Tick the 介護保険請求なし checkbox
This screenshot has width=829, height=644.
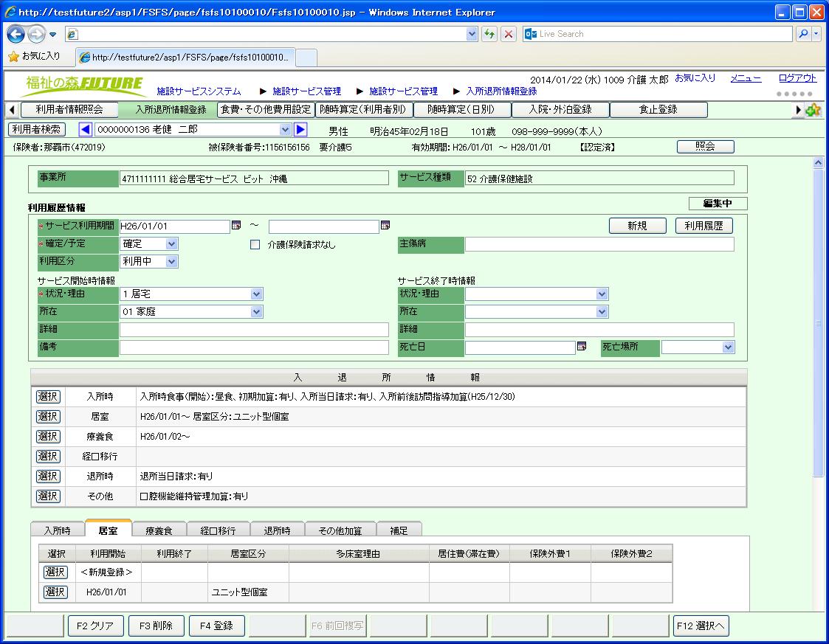[x=255, y=245]
